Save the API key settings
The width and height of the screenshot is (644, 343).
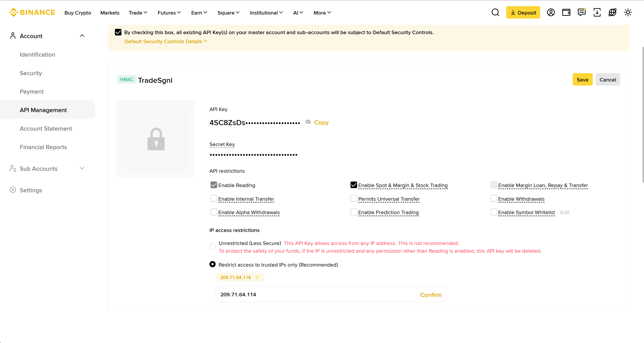pos(582,79)
